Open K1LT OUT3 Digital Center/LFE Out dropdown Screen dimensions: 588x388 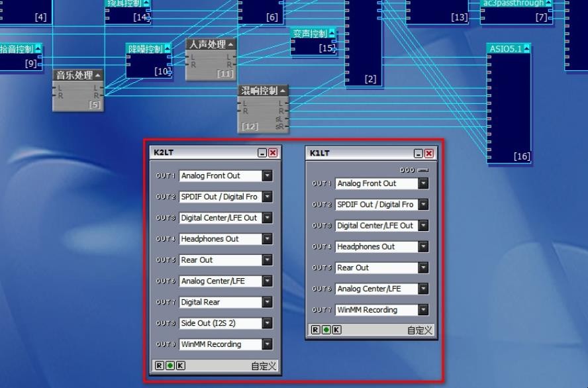423,225
